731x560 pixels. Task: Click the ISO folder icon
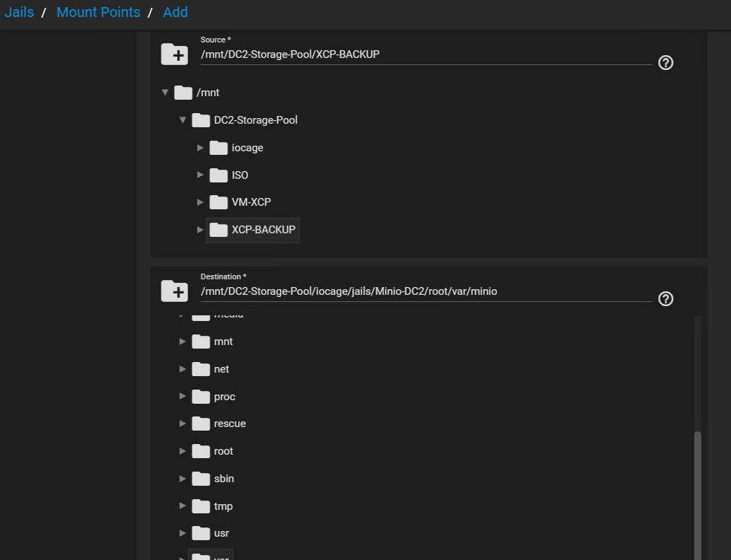(x=218, y=175)
